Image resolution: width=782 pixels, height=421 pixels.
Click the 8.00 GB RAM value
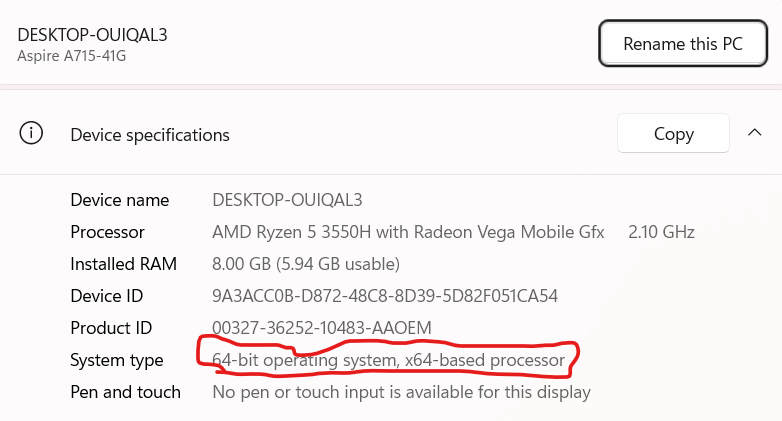(306, 264)
